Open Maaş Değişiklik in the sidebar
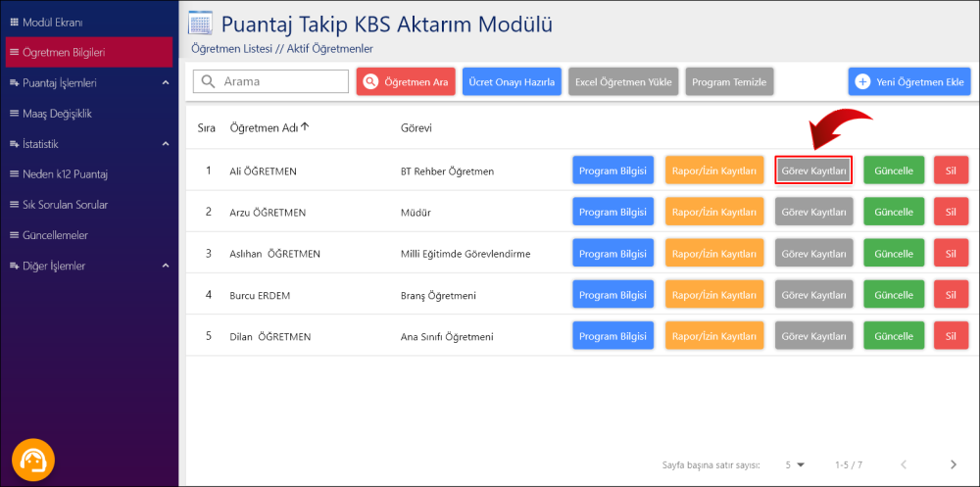The image size is (980, 487). coord(57,114)
